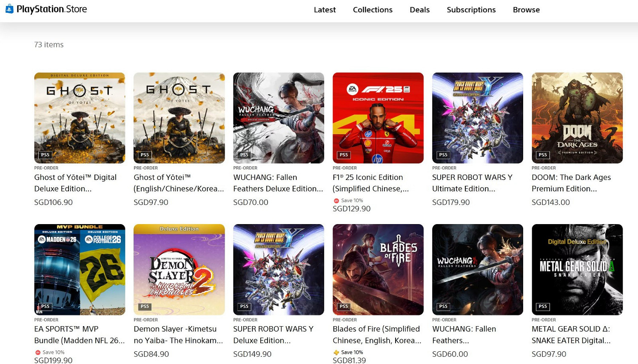
Task: Click PS5 badge on Demon Slayer cover
Action: (x=145, y=307)
